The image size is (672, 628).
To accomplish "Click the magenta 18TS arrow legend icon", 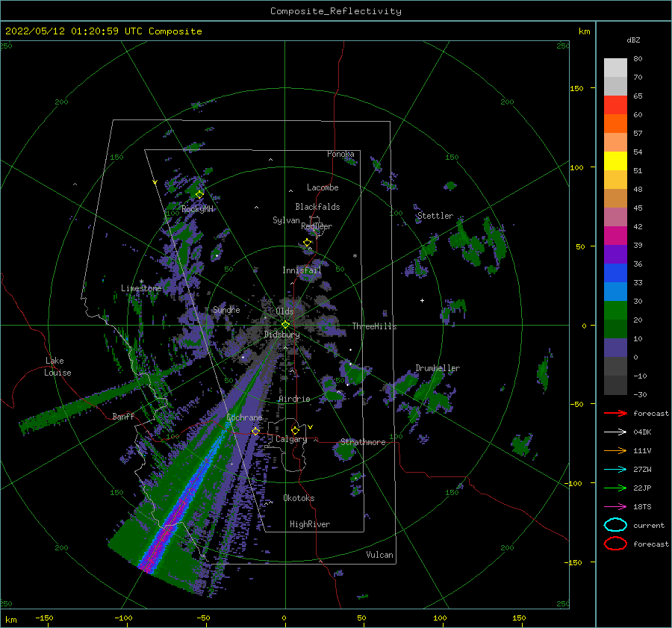I will click(615, 507).
